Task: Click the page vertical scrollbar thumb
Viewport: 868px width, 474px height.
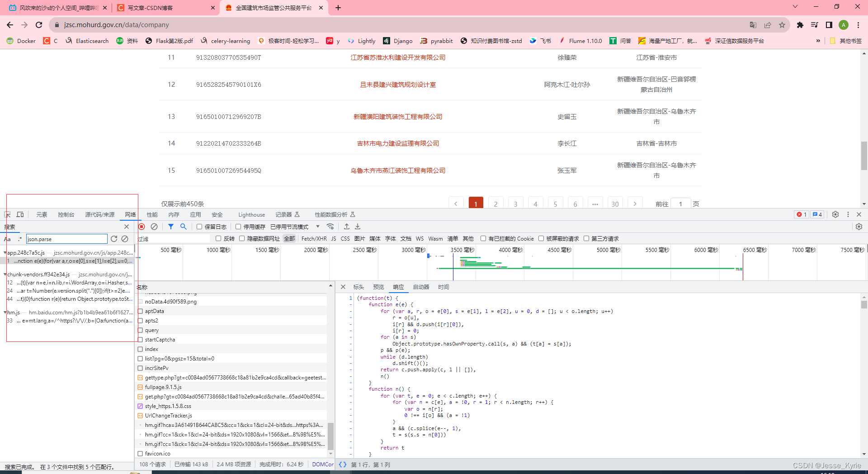Action: [864, 155]
